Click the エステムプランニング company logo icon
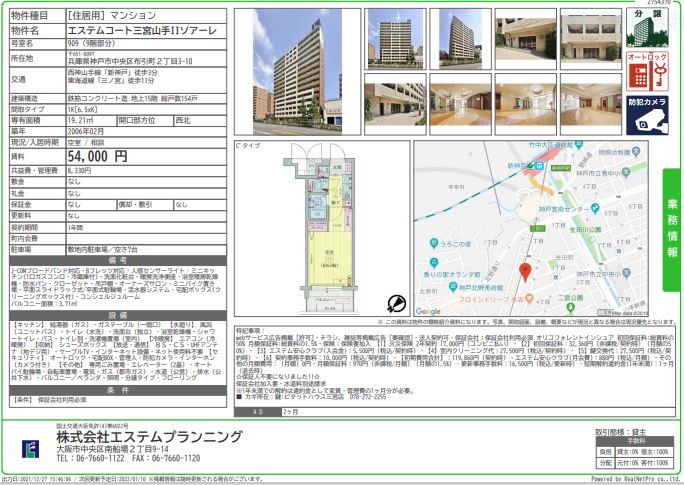The height and width of the screenshot is (485, 684). click(31, 449)
